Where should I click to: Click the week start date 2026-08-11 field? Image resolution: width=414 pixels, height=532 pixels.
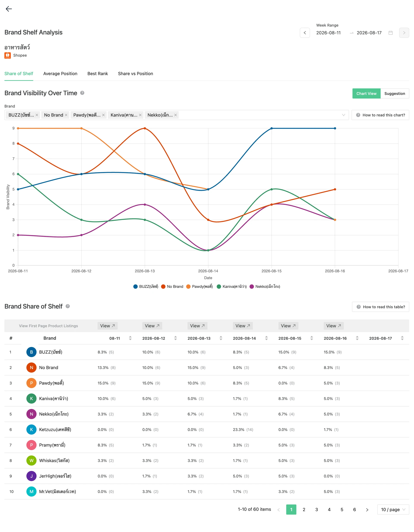[328, 33]
